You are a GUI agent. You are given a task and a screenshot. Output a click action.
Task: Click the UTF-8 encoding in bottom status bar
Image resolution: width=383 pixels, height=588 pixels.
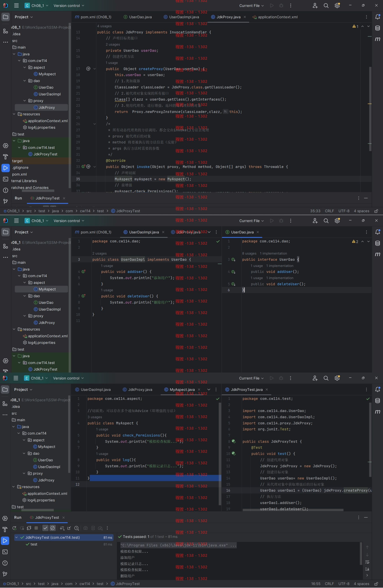(x=344, y=584)
